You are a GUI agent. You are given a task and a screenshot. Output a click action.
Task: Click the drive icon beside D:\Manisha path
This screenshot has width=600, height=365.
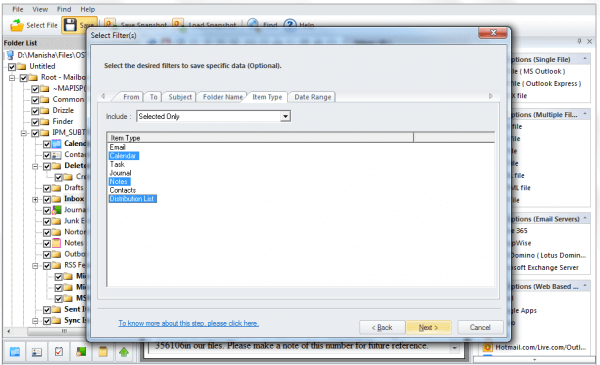[10, 55]
